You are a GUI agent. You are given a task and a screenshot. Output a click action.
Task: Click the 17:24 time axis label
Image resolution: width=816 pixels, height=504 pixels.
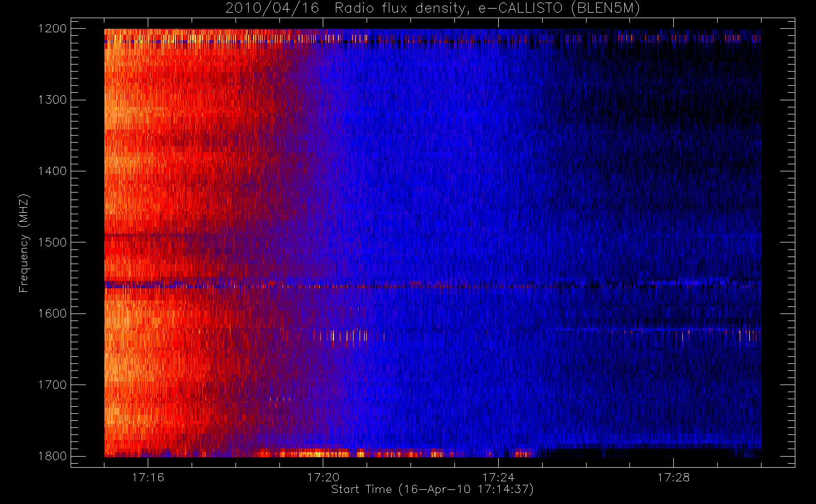(x=498, y=477)
